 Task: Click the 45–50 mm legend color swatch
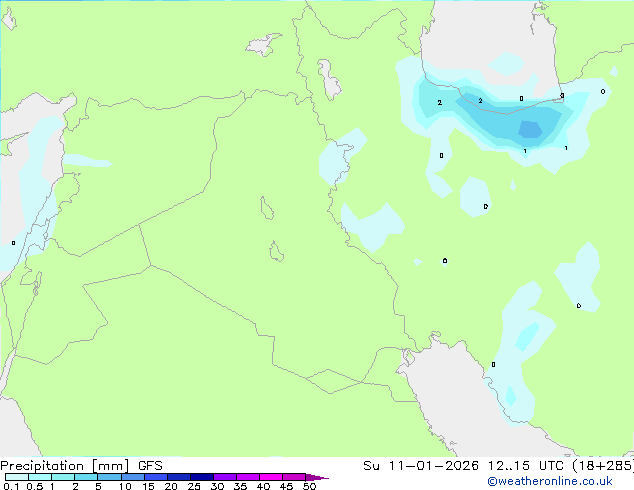pos(294,477)
